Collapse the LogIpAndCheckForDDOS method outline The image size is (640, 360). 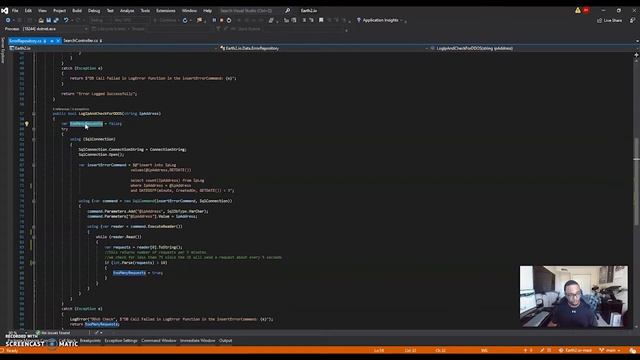coord(33,114)
